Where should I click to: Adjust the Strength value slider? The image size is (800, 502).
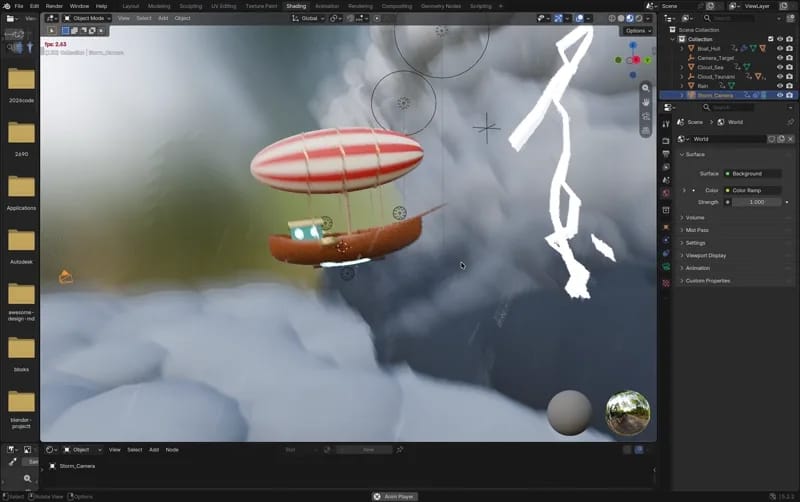756,202
